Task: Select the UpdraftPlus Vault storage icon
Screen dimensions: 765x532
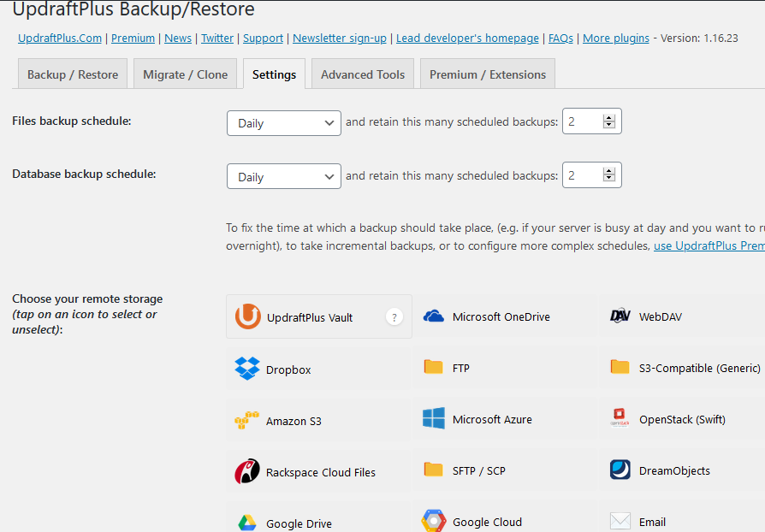Action: coord(248,316)
